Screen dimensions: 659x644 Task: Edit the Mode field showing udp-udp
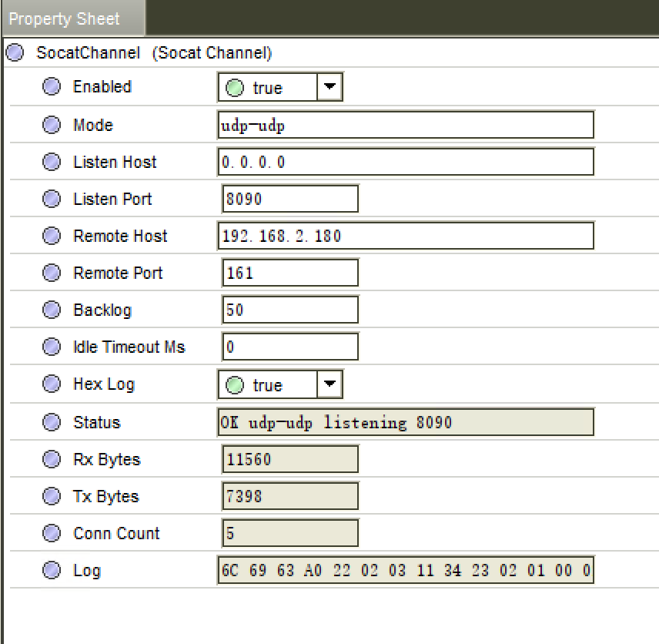[x=406, y=125]
